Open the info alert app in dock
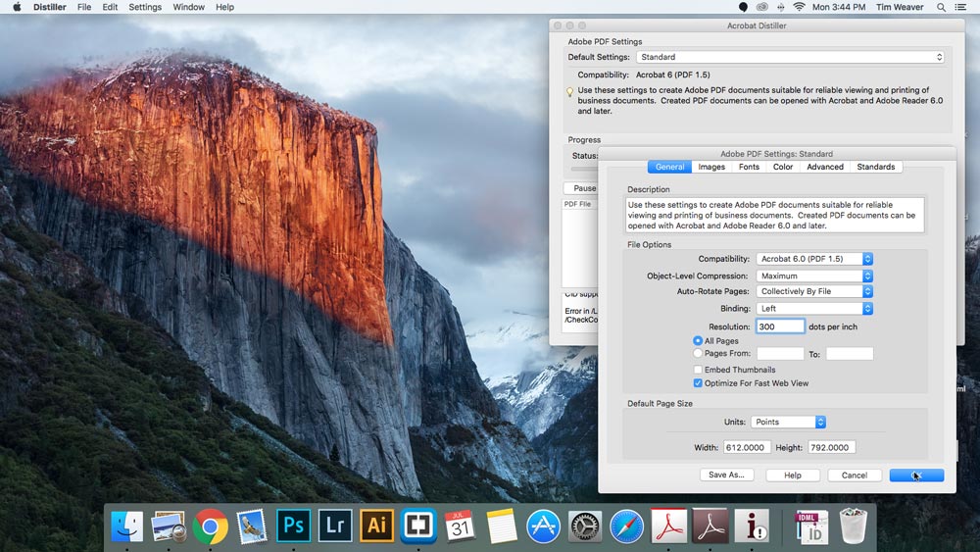This screenshot has height=552, width=980. coord(752,526)
